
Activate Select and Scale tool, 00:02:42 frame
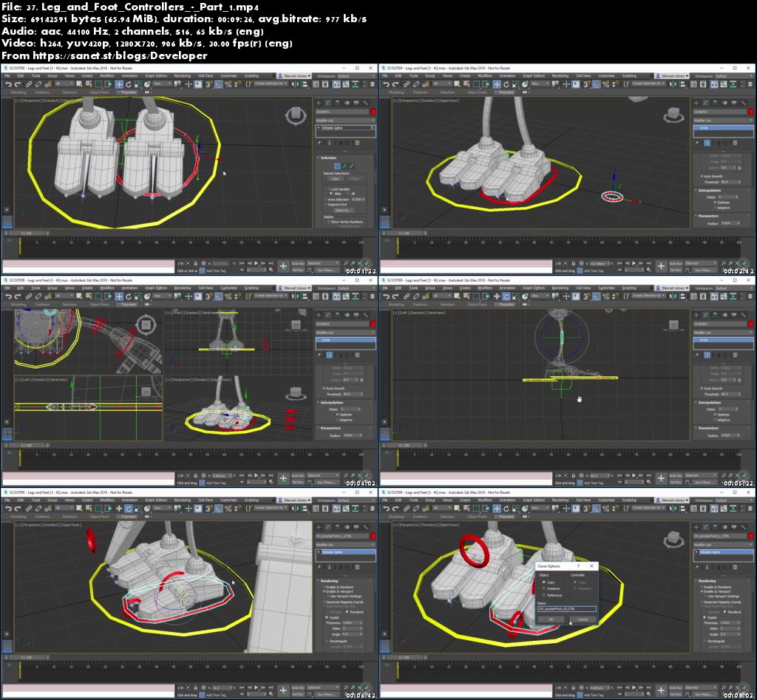pos(515,84)
